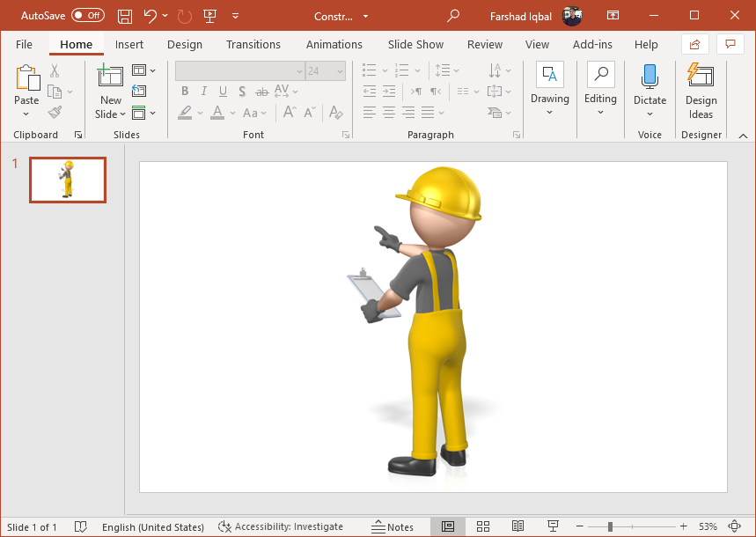The height and width of the screenshot is (537, 756).
Task: Start presentation from beginning icon
Action: click(209, 16)
